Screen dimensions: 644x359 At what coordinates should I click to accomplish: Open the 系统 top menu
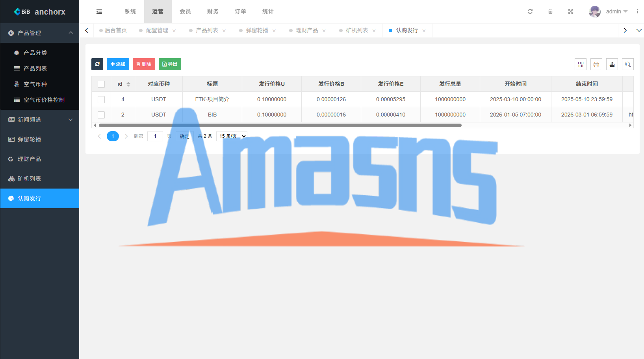click(x=130, y=11)
